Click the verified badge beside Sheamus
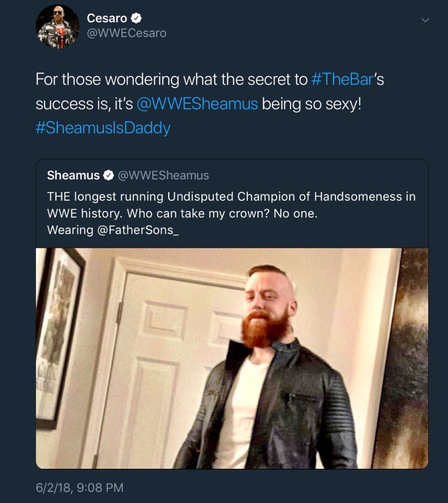 (108, 176)
